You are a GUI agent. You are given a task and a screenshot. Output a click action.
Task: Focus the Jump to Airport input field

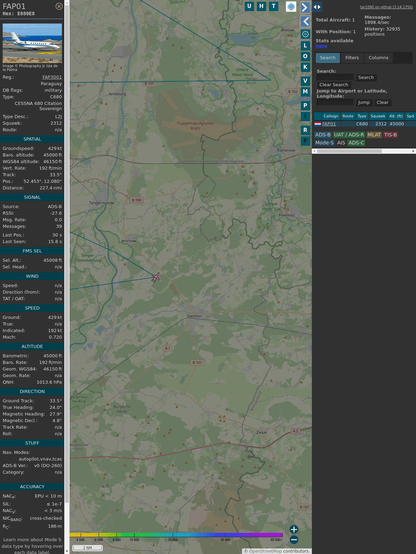click(x=335, y=102)
